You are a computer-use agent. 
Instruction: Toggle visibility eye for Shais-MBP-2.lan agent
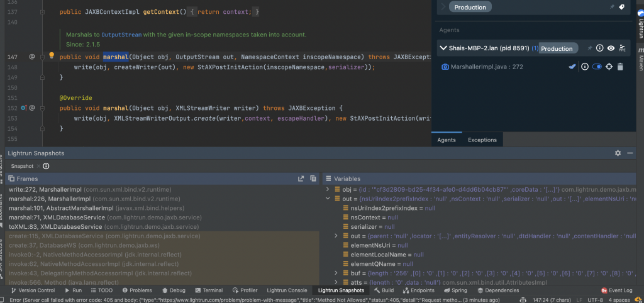pyautogui.click(x=611, y=48)
